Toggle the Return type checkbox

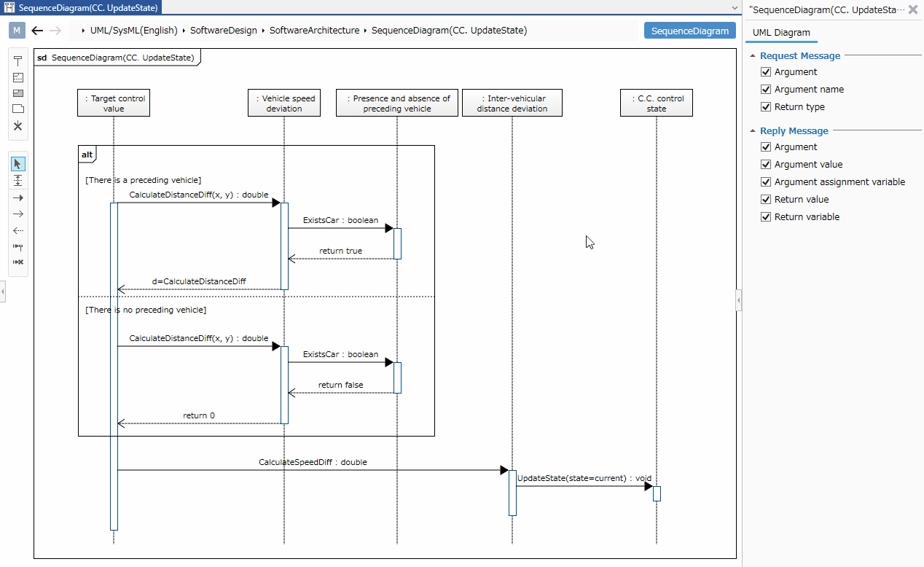[765, 106]
